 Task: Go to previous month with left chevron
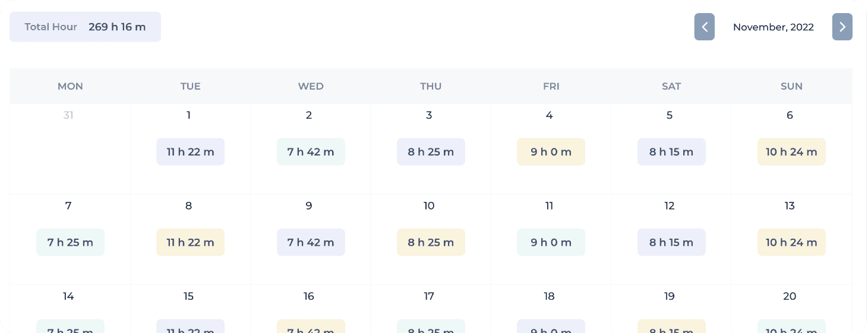point(704,27)
